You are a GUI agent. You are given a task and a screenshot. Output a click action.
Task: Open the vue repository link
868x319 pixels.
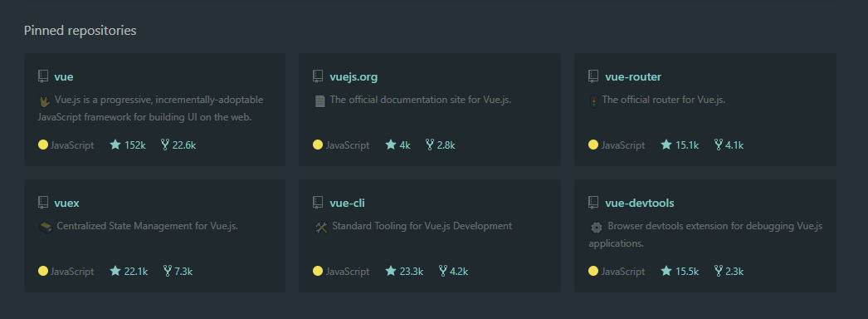[x=64, y=77]
